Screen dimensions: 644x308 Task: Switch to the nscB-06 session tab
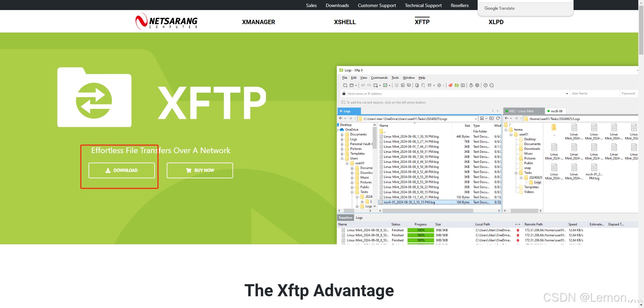pyautogui.click(x=555, y=111)
